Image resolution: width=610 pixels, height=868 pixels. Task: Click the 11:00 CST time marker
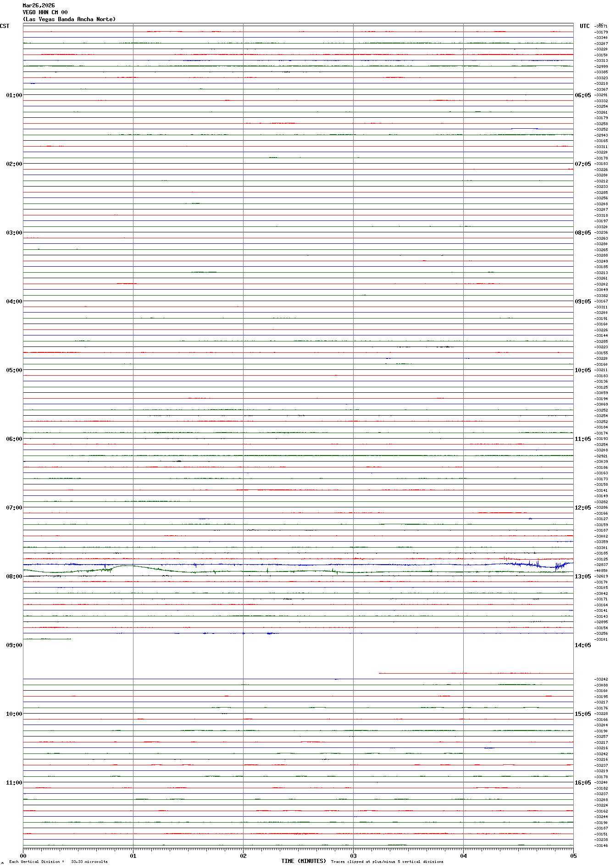tap(14, 783)
